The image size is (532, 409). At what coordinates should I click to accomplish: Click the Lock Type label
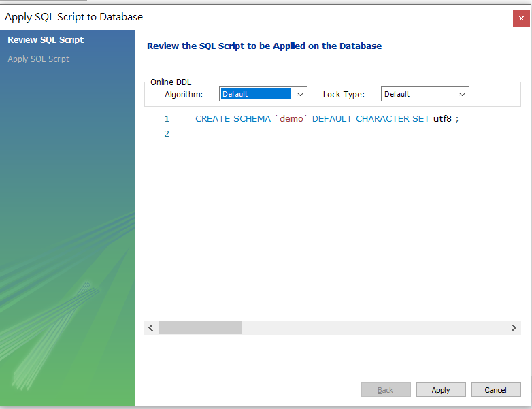click(344, 95)
